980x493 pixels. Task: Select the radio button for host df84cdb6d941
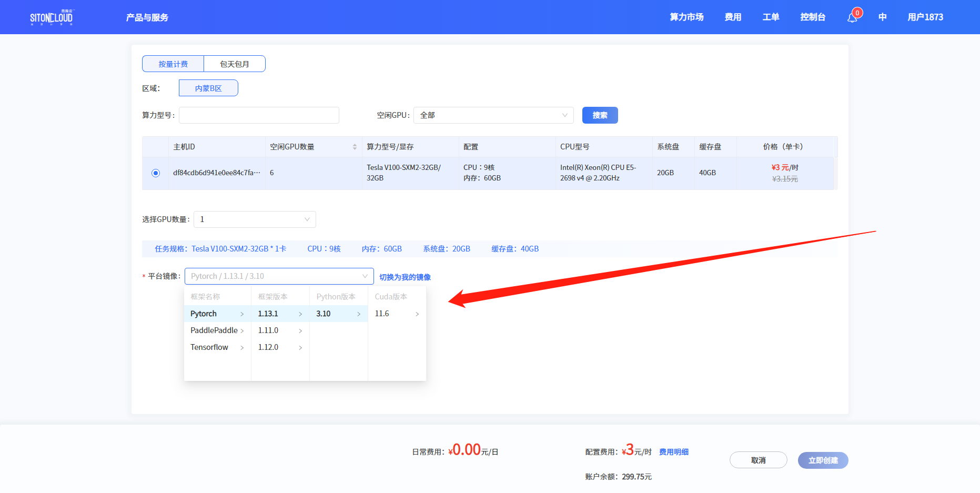point(156,173)
